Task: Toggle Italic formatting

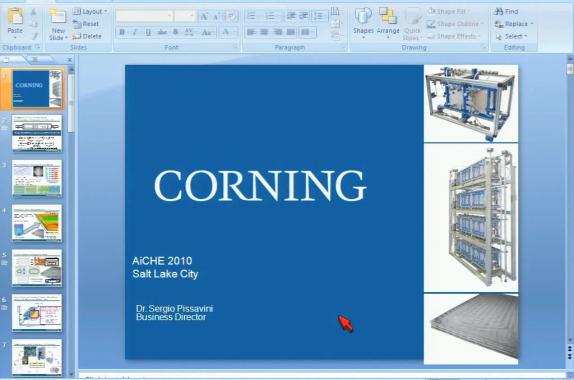Action: tap(135, 32)
